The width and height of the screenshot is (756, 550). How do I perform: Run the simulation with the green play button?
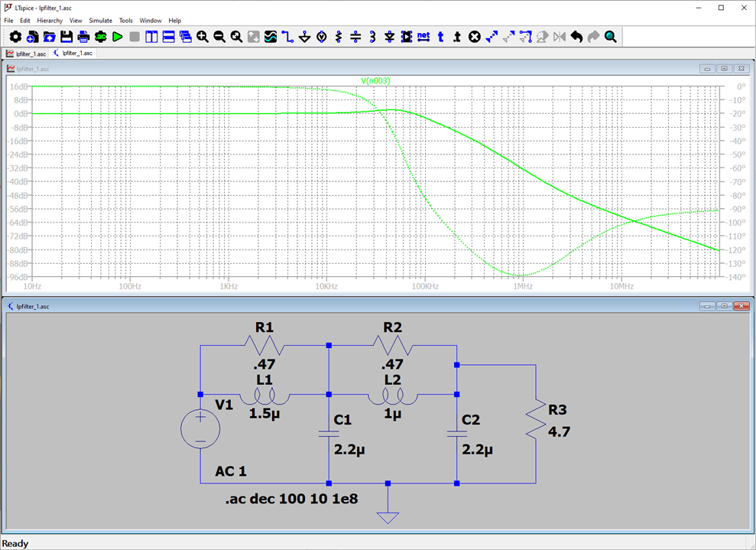pyautogui.click(x=118, y=37)
